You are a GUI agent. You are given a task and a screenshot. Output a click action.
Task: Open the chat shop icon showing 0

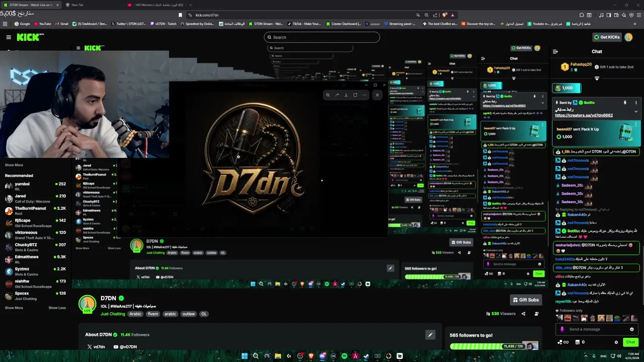(x=579, y=342)
